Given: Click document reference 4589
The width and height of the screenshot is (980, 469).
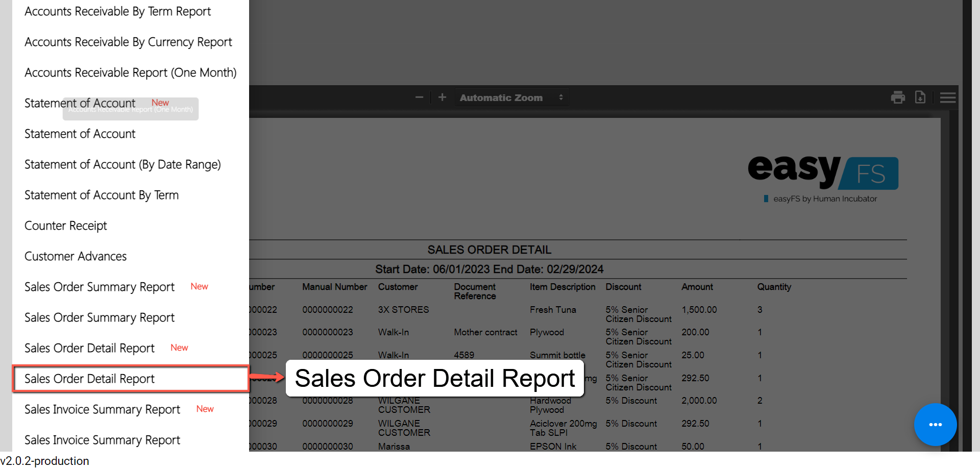Looking at the screenshot, I should 464,355.
